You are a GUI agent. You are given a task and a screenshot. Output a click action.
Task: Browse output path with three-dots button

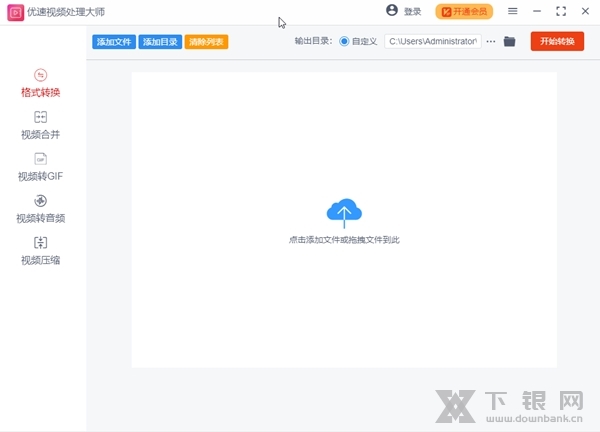(491, 41)
